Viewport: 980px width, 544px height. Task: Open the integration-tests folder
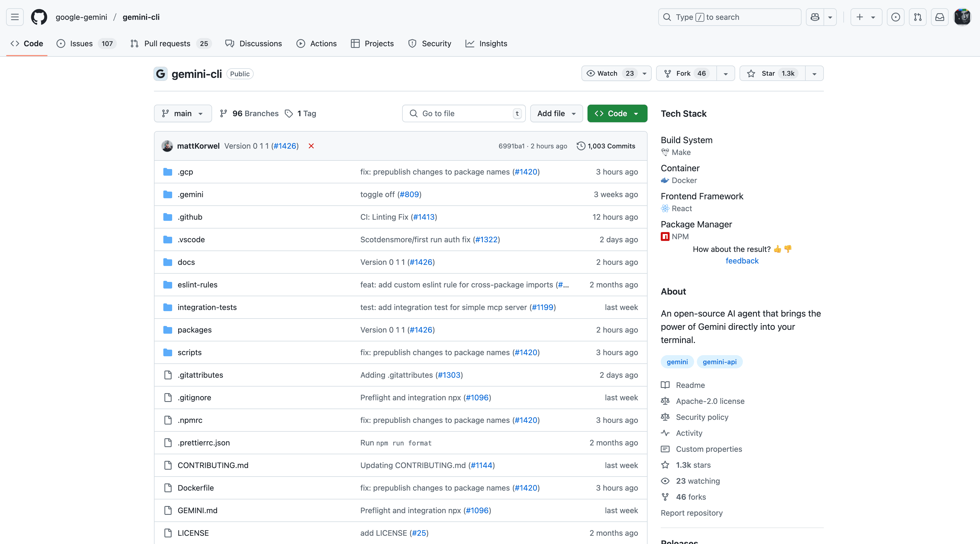pos(207,307)
